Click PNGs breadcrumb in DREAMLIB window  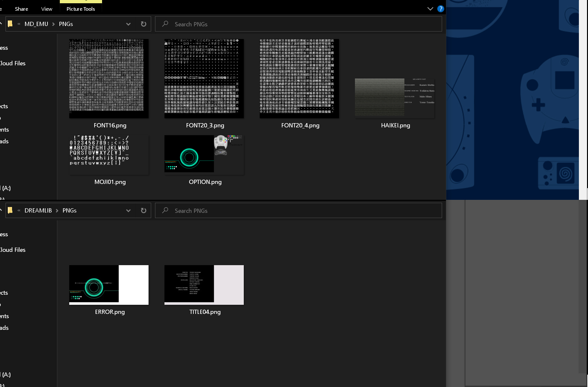70,211
